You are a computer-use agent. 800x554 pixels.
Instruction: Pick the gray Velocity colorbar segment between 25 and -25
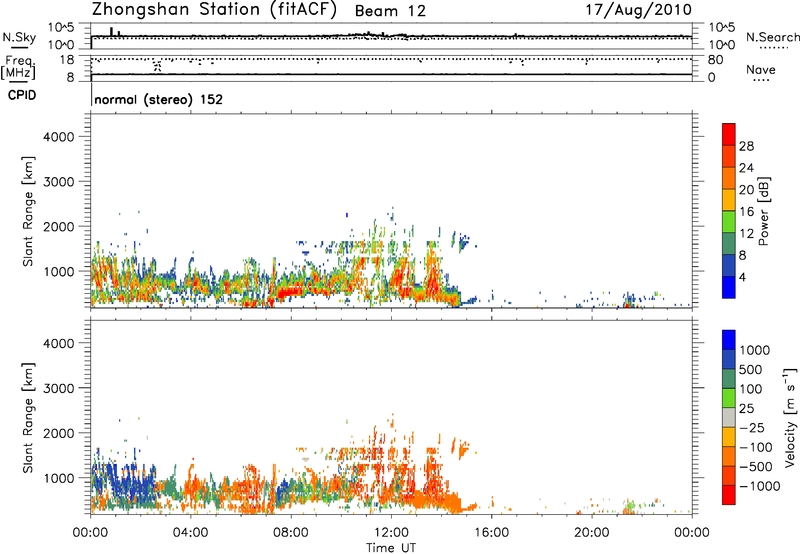pyautogui.click(x=729, y=417)
